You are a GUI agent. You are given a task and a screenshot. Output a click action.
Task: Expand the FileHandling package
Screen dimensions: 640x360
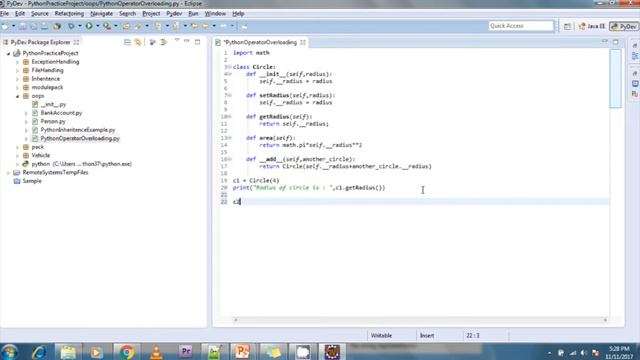[18, 71]
